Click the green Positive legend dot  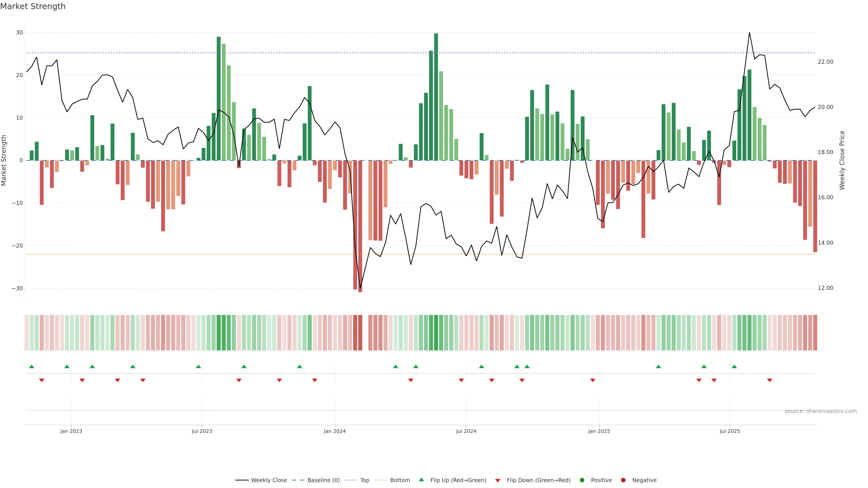(x=582, y=480)
